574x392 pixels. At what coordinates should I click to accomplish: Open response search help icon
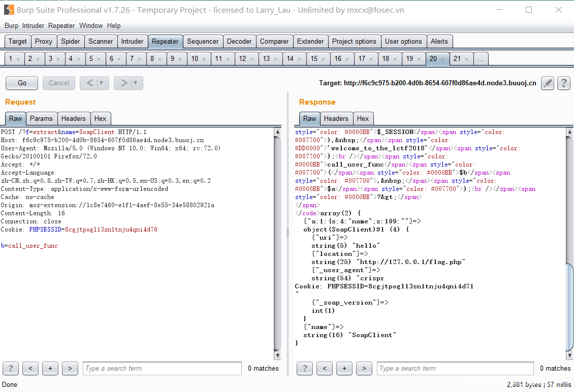pos(305,368)
